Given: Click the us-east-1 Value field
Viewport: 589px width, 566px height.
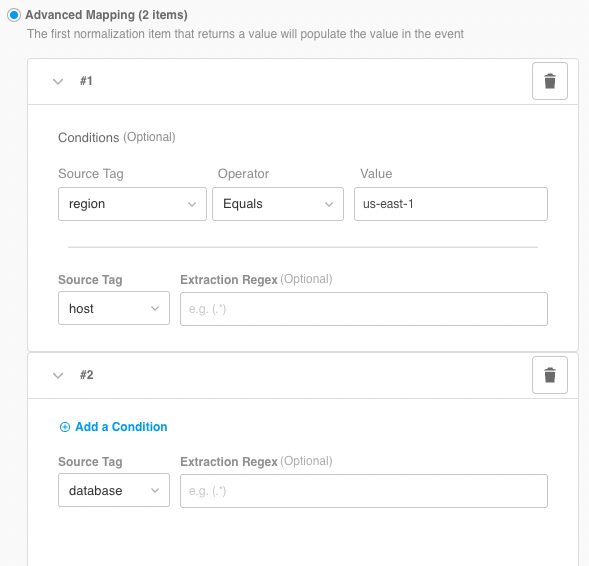Looking at the screenshot, I should (x=451, y=204).
